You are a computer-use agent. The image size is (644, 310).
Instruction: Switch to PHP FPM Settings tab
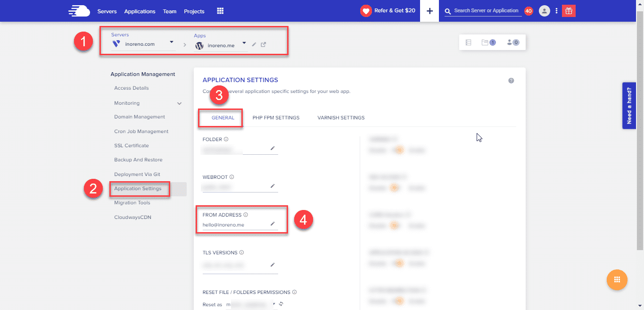point(276,117)
